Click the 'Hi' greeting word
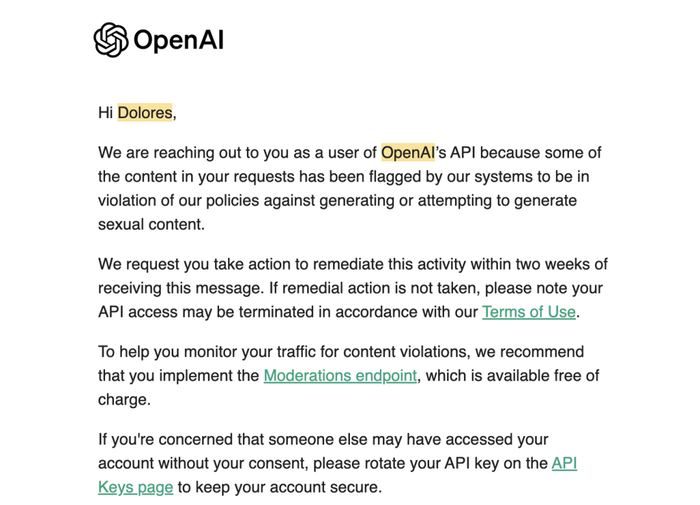 [105, 113]
